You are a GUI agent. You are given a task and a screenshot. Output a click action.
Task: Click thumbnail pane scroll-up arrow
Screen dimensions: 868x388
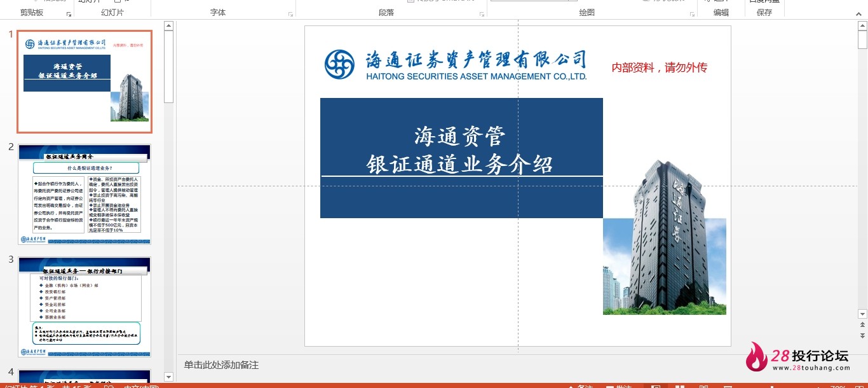(168, 26)
